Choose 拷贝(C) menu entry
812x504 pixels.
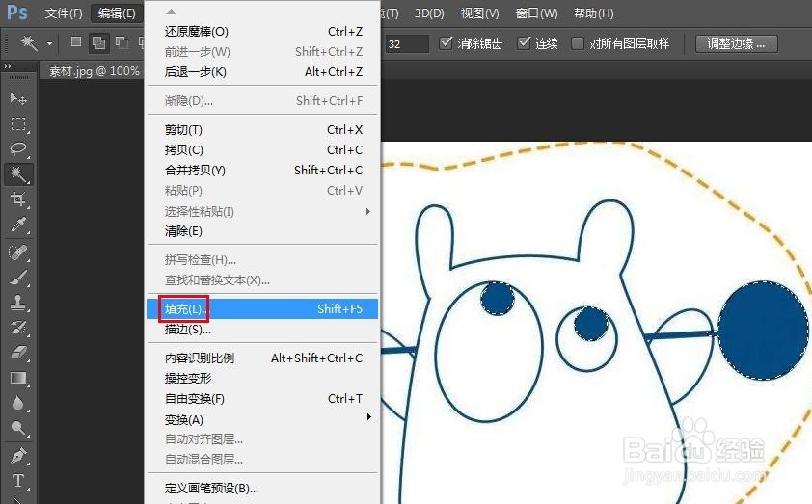pos(262,150)
